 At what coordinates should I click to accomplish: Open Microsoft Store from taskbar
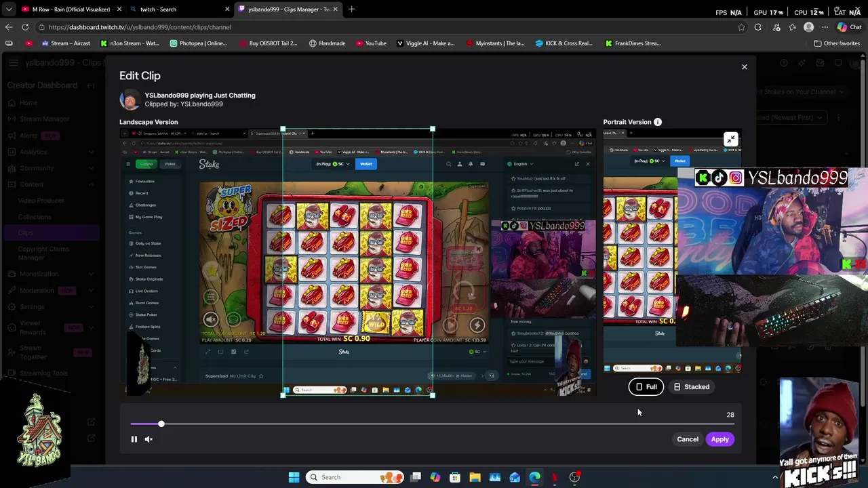pyautogui.click(x=455, y=477)
